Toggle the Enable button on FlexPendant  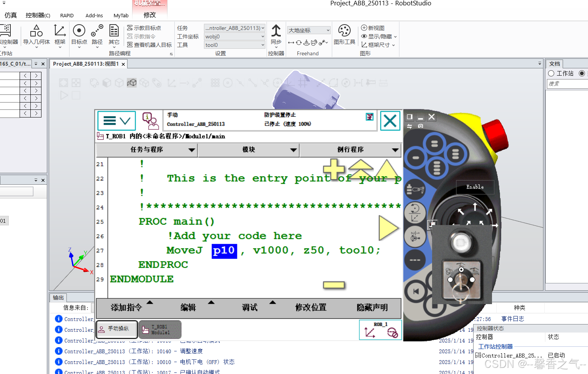[x=475, y=187]
